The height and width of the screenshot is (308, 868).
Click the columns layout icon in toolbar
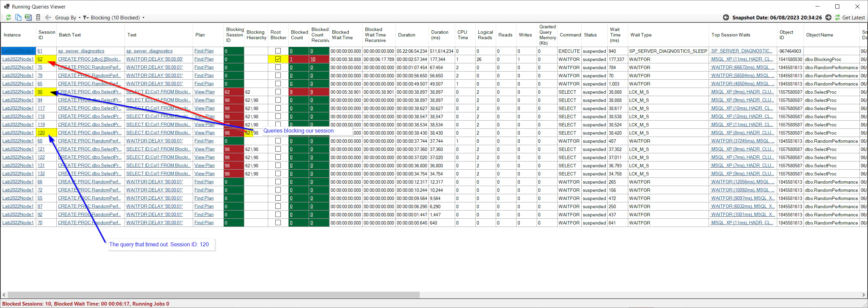(38, 17)
